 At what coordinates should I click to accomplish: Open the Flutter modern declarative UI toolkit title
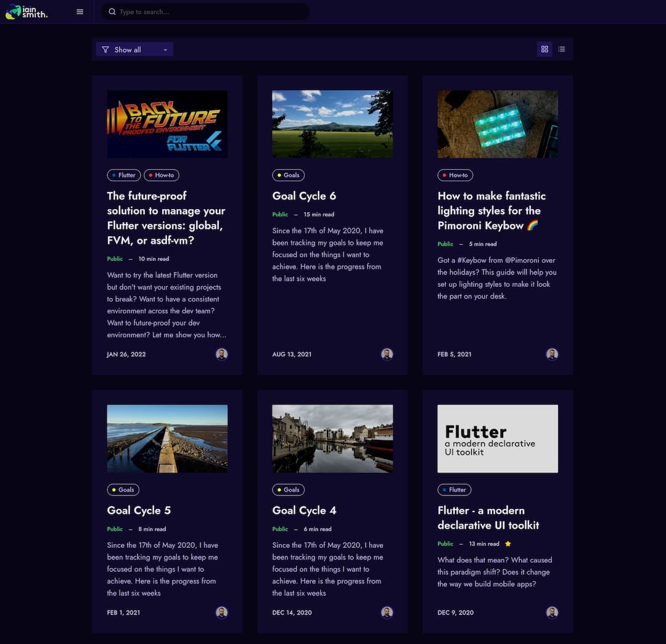pyautogui.click(x=488, y=518)
